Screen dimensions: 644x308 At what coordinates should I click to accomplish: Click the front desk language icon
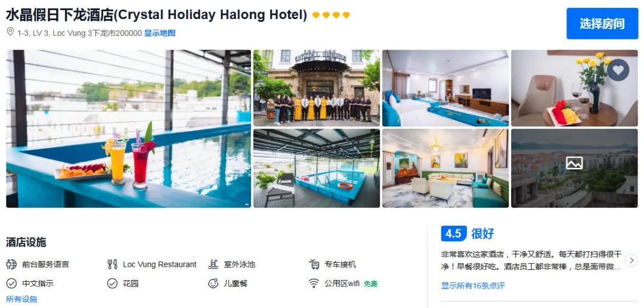pos(11,265)
